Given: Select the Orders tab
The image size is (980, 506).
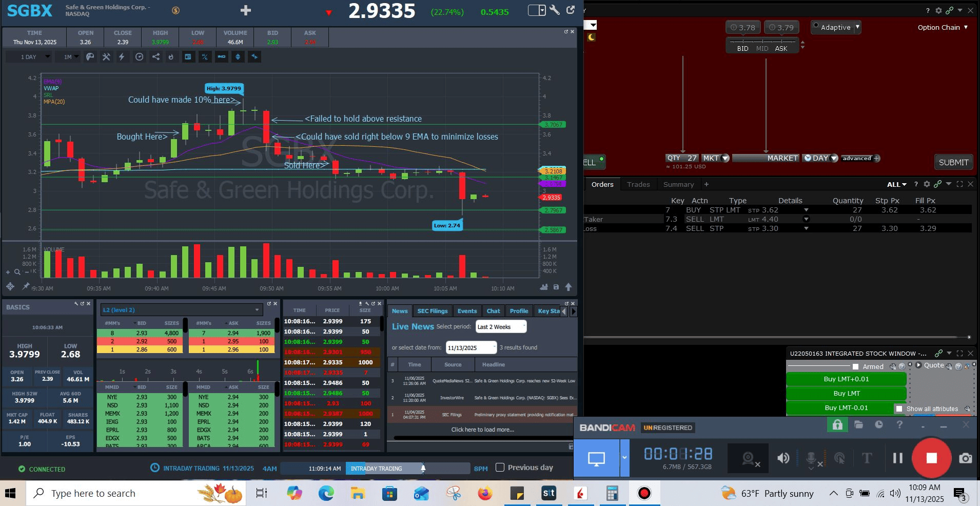Looking at the screenshot, I should pos(602,184).
